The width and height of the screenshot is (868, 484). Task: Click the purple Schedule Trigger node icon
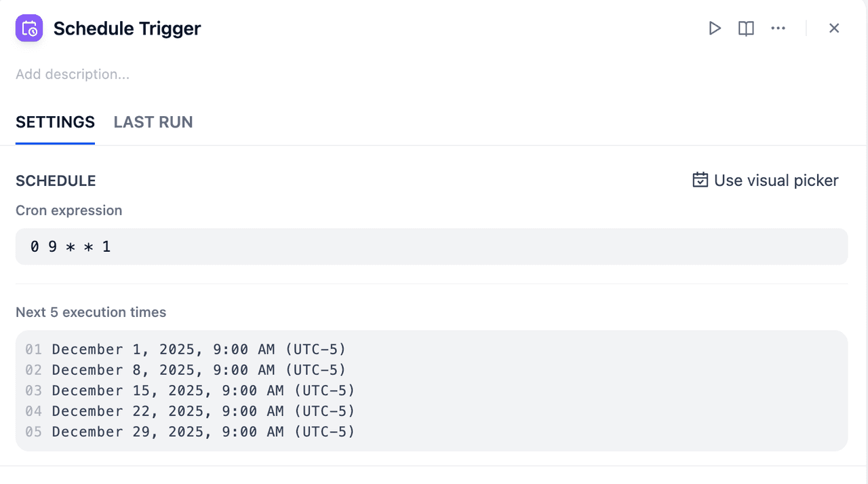pyautogui.click(x=29, y=29)
